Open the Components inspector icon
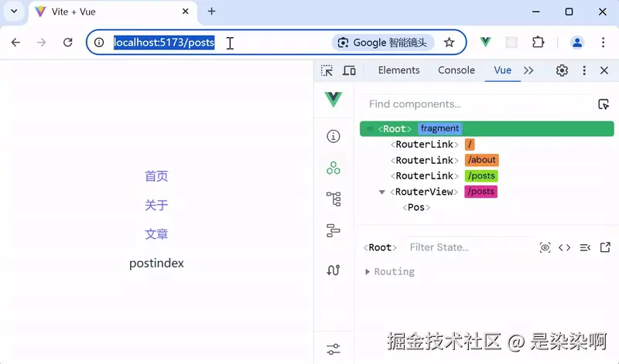This screenshot has width=619, height=364. (333, 168)
